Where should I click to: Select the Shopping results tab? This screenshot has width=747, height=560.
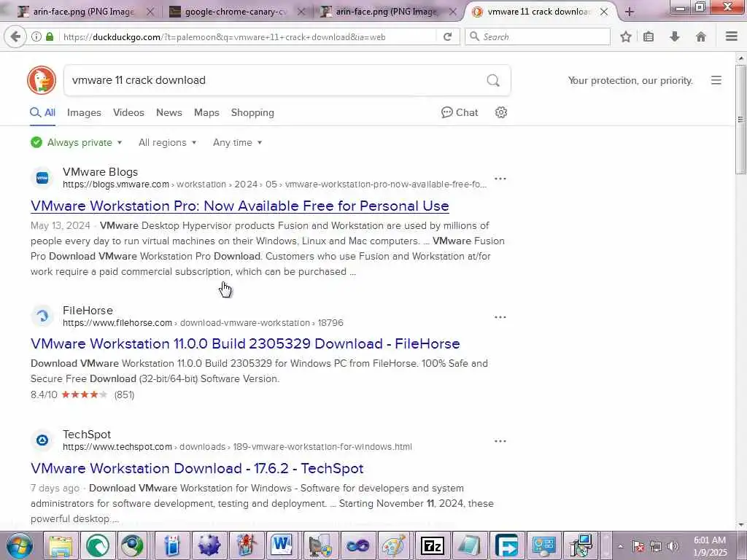point(252,113)
